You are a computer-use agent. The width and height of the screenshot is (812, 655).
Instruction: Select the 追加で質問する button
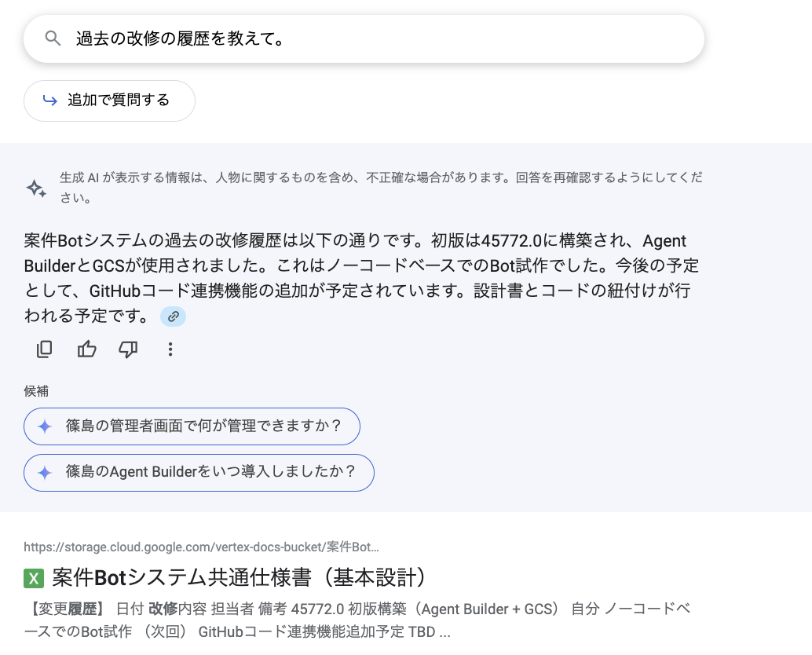coord(109,101)
